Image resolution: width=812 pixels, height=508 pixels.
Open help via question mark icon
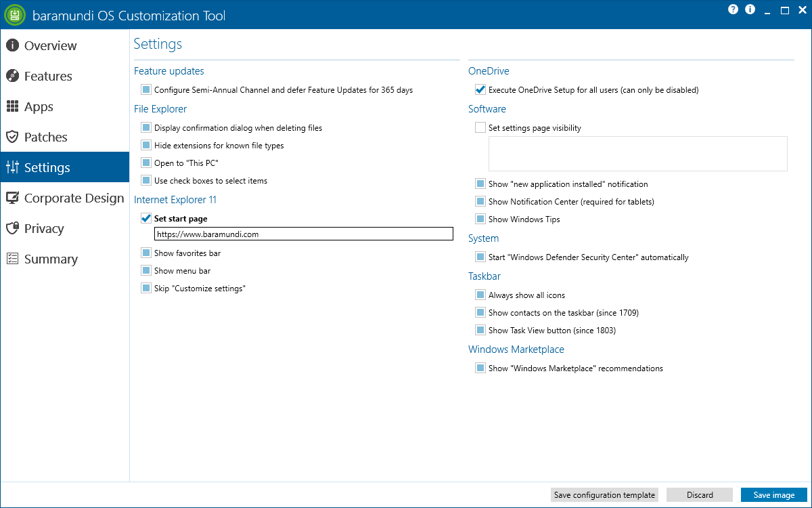(x=733, y=9)
